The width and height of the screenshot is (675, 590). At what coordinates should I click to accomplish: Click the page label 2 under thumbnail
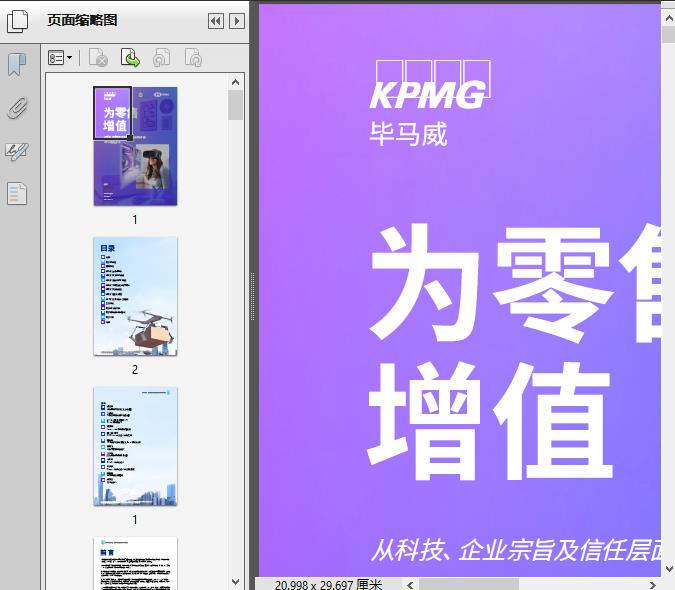click(135, 369)
